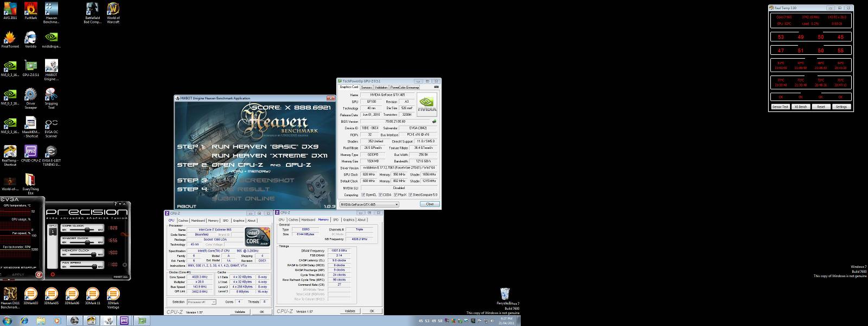
Task: Open the Recycle Bin
Action: (x=505, y=297)
